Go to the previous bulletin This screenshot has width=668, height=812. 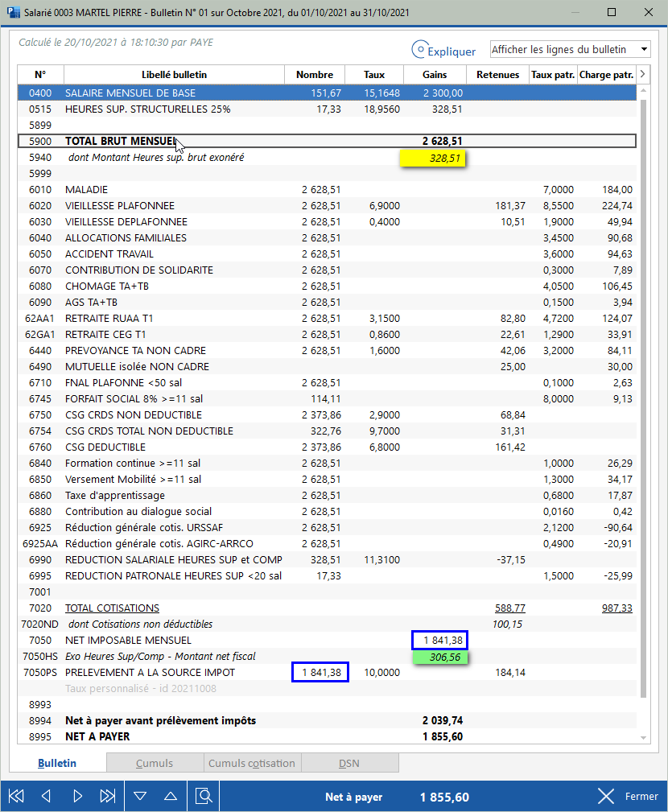point(46,796)
